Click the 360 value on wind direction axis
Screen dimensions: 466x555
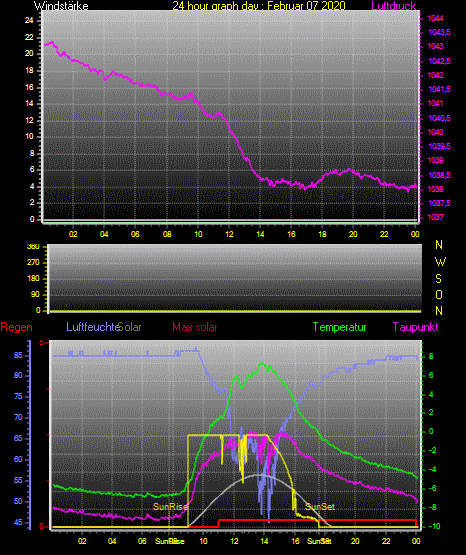[x=33, y=247]
